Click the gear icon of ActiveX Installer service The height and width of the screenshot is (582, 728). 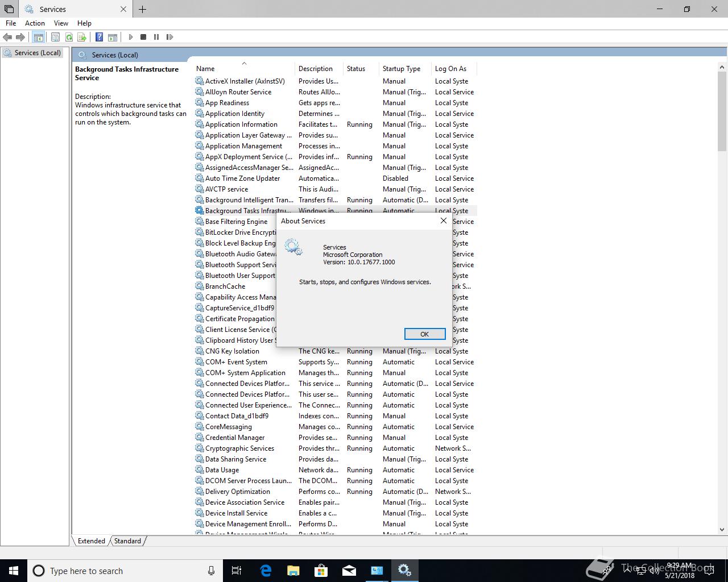199,81
